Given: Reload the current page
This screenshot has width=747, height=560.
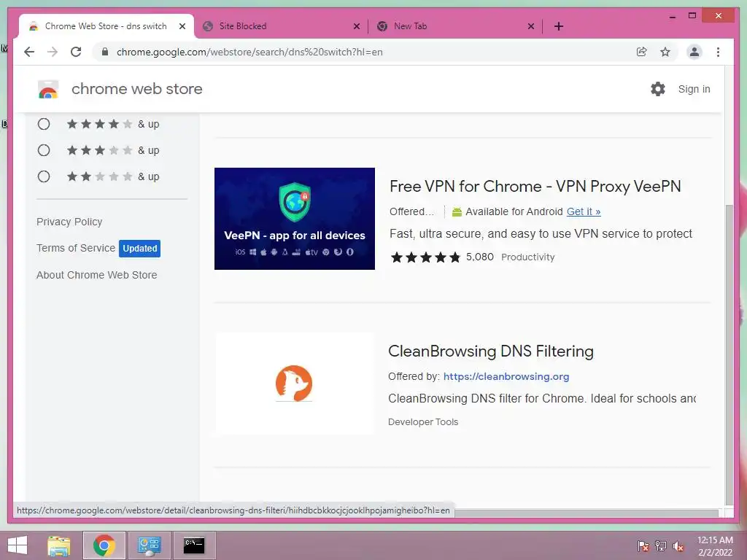Looking at the screenshot, I should 76,52.
